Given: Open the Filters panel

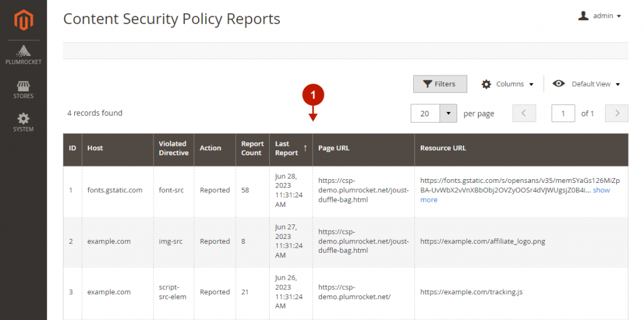Looking at the screenshot, I should point(440,84).
